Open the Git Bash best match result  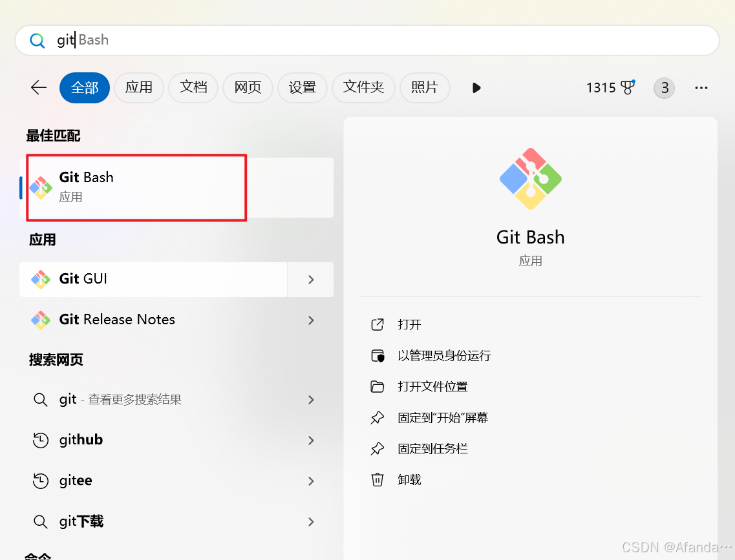click(x=176, y=187)
